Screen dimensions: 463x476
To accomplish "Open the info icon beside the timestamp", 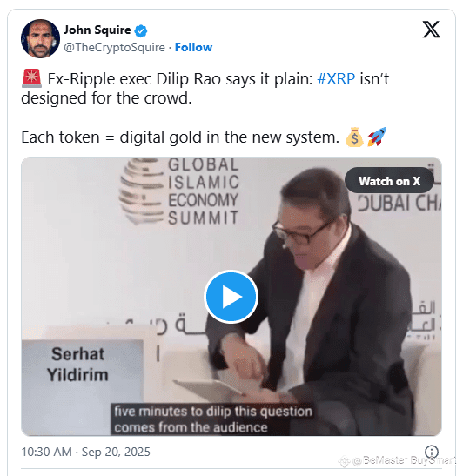I will pyautogui.click(x=431, y=452).
